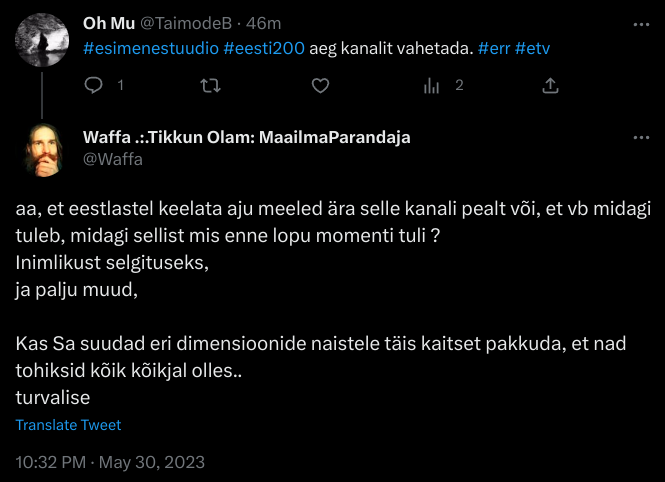Click the #etv hashtag
The image size is (665, 482).
pos(533,49)
